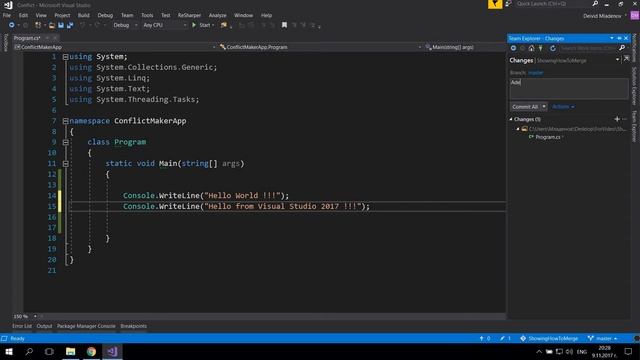Collapse the namespace ConflictMakerApp outline toggle
The height and width of the screenshot is (360, 640).
(x=65, y=121)
